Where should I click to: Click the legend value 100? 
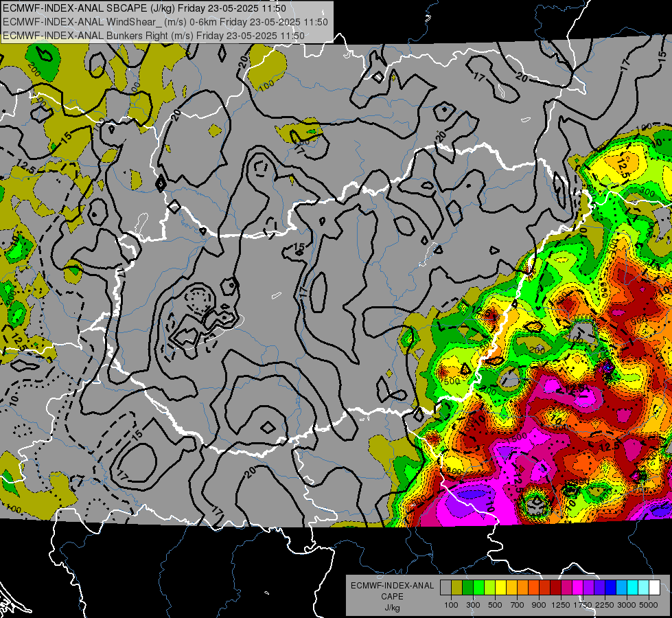(451, 606)
